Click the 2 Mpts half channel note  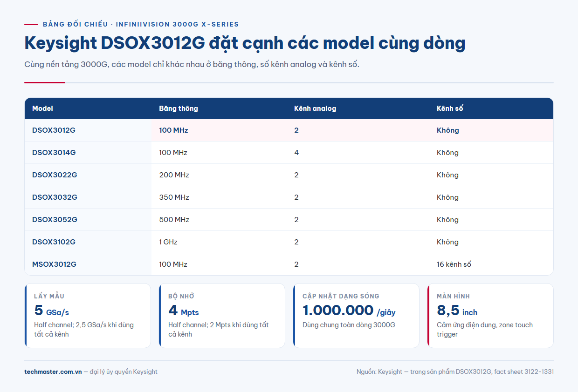pyautogui.click(x=218, y=330)
